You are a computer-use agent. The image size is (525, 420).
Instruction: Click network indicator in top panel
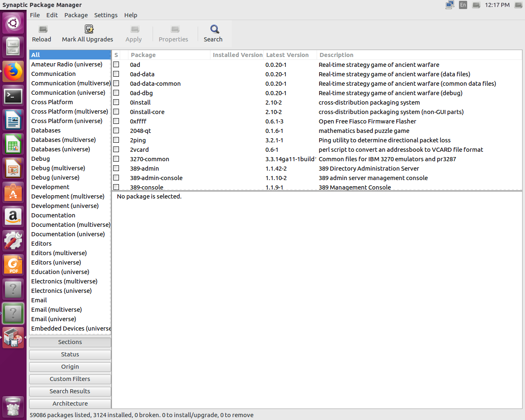click(450, 5)
